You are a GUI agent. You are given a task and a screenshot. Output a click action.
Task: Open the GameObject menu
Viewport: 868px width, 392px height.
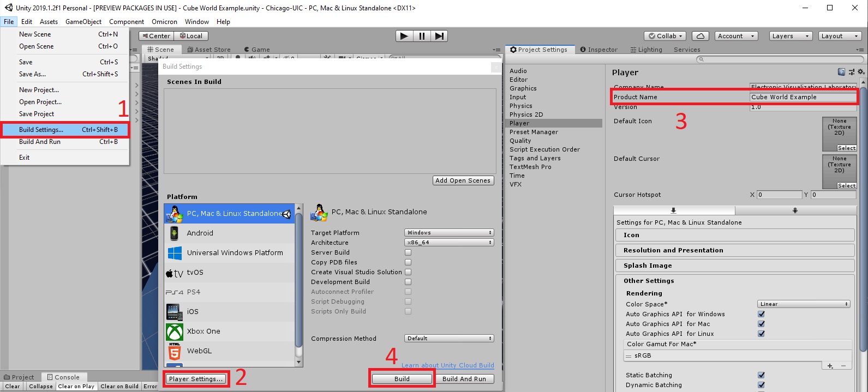(83, 22)
